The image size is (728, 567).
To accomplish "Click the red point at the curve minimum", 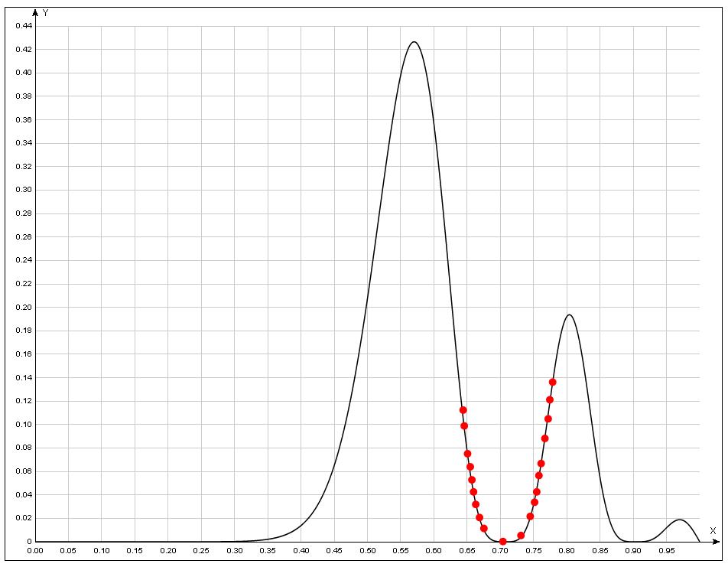I will click(503, 541).
